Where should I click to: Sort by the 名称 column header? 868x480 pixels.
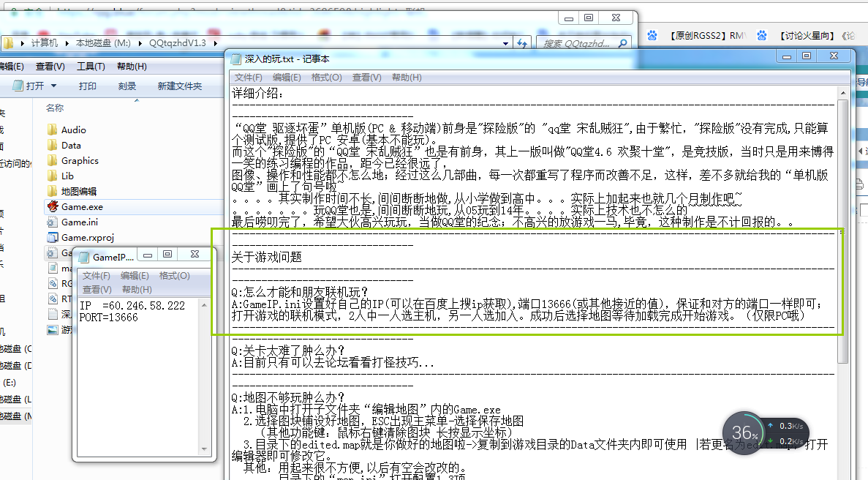click(55, 108)
